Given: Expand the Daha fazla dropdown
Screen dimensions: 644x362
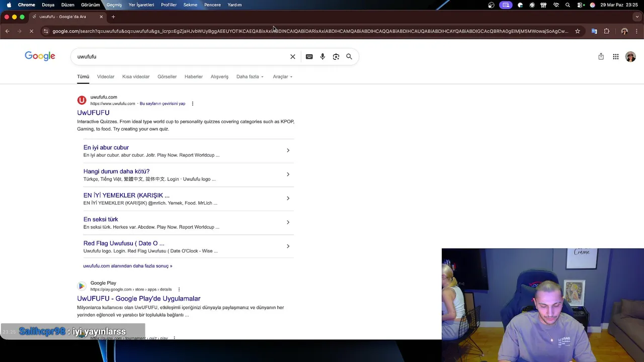Looking at the screenshot, I should pos(250,77).
